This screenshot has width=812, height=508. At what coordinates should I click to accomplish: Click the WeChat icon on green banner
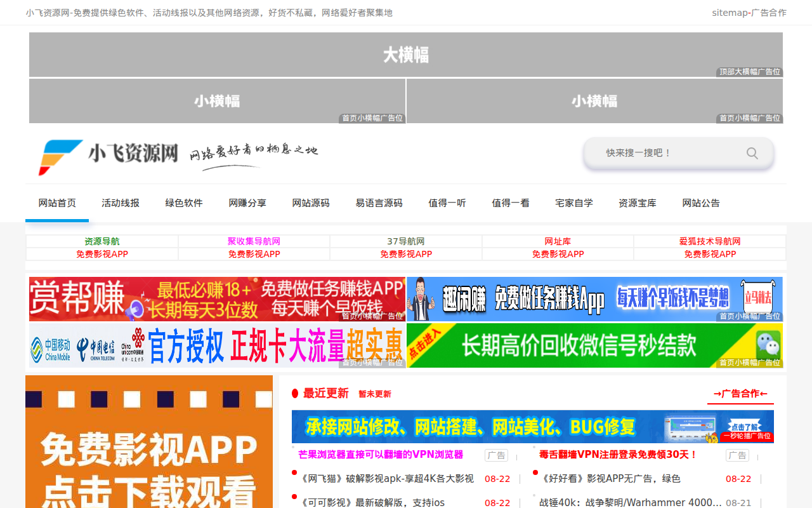tap(768, 345)
